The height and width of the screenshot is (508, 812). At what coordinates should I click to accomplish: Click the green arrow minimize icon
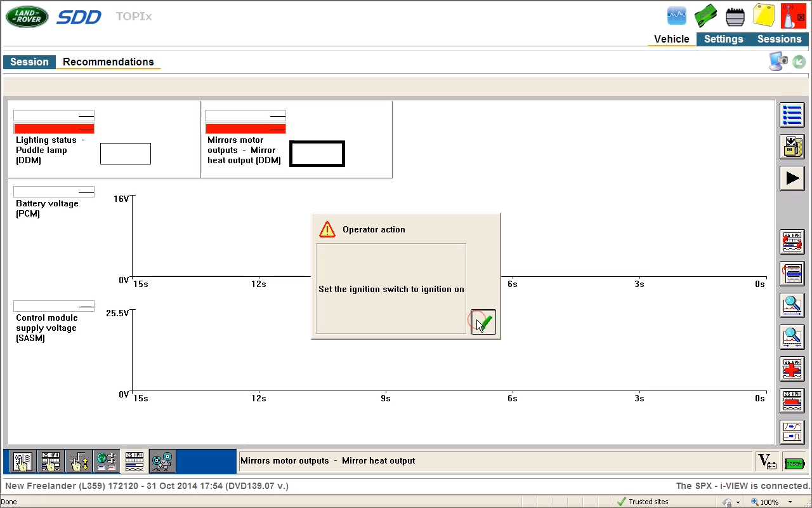click(799, 62)
